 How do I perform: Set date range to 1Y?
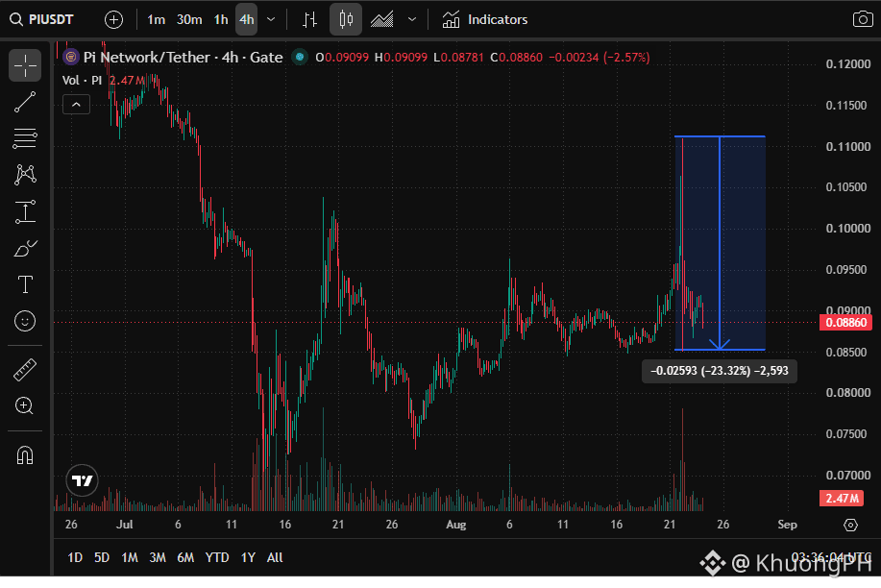248,557
